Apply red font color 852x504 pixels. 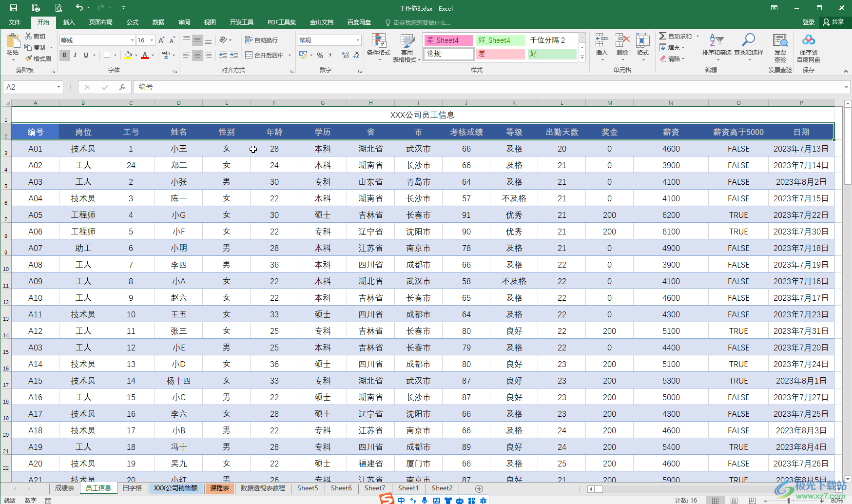click(145, 55)
